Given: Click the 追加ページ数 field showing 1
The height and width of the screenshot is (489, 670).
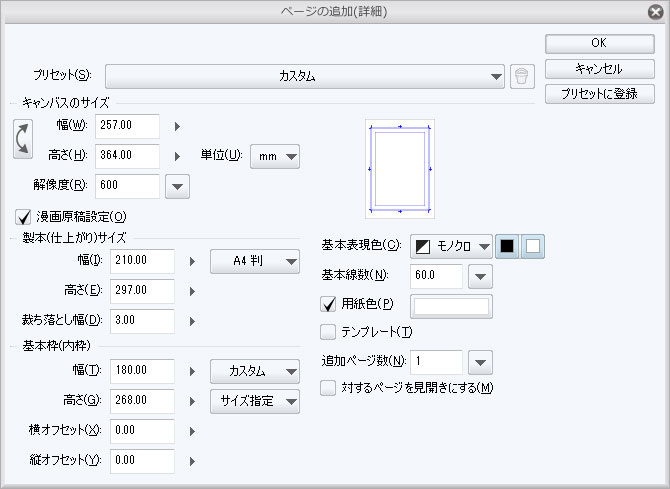Looking at the screenshot, I should tap(437, 362).
